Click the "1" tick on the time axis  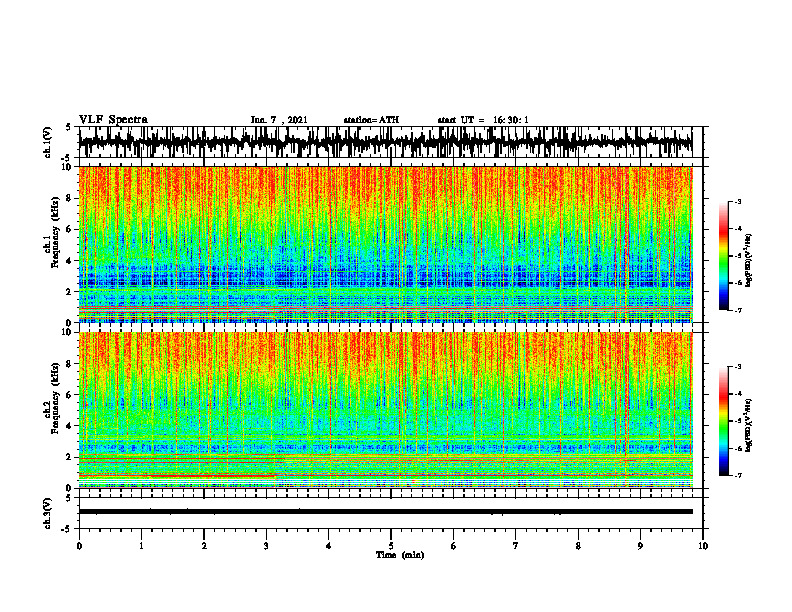click(141, 546)
